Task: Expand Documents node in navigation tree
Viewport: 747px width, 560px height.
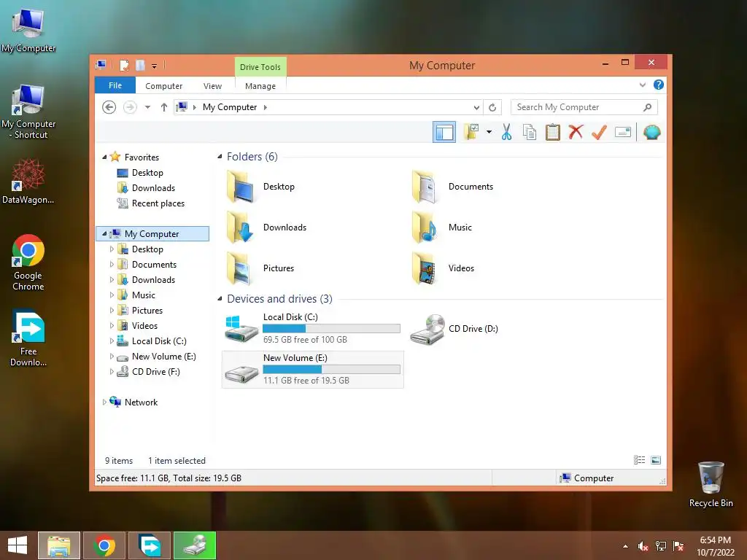Action: coord(112,264)
